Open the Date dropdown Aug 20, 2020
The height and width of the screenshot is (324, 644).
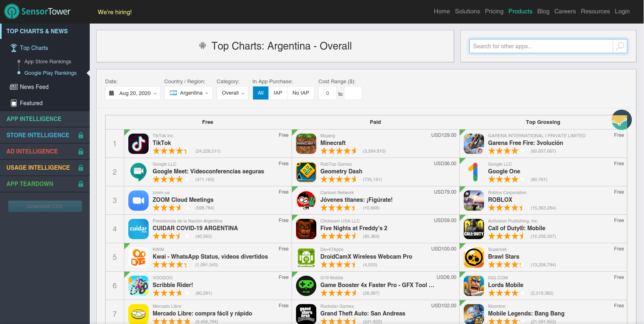[133, 93]
